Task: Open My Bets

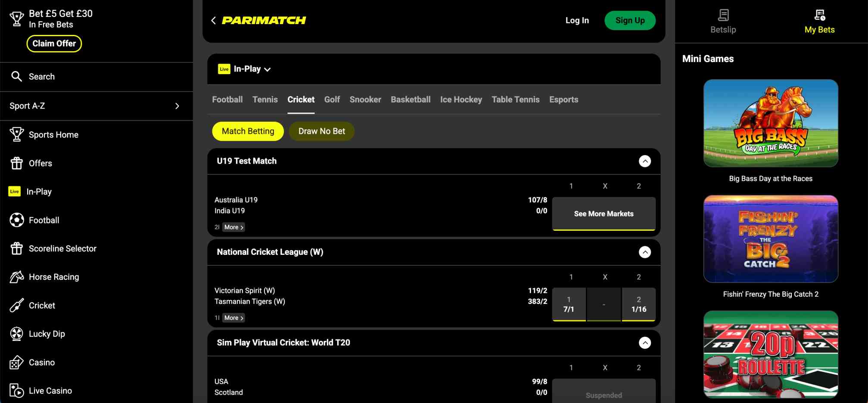Action: tap(819, 21)
